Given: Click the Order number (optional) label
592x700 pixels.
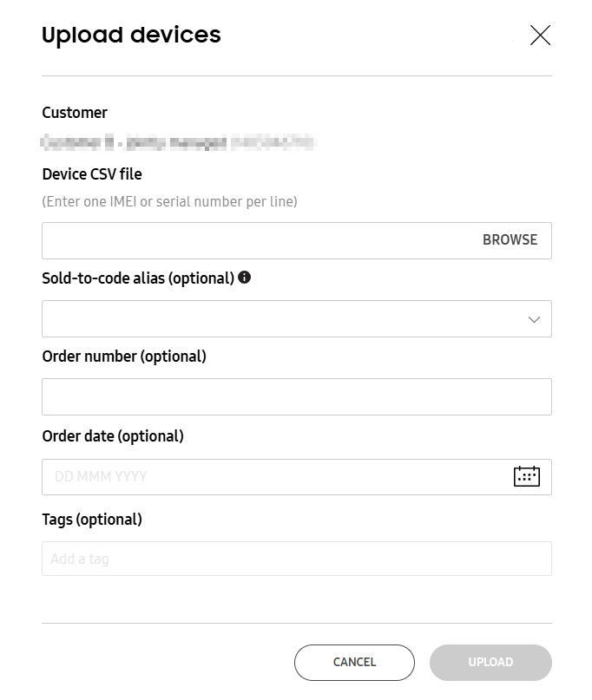Looking at the screenshot, I should (124, 357).
